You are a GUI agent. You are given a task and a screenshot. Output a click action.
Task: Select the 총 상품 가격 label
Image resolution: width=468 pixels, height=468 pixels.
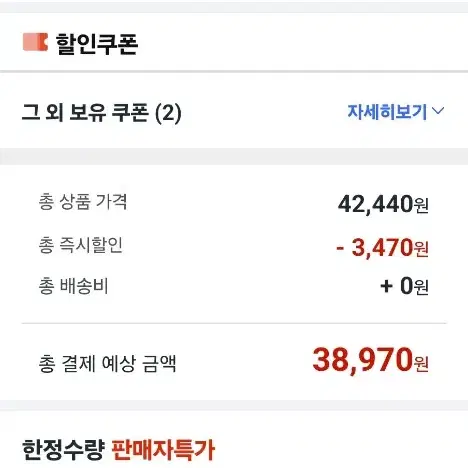83,202
